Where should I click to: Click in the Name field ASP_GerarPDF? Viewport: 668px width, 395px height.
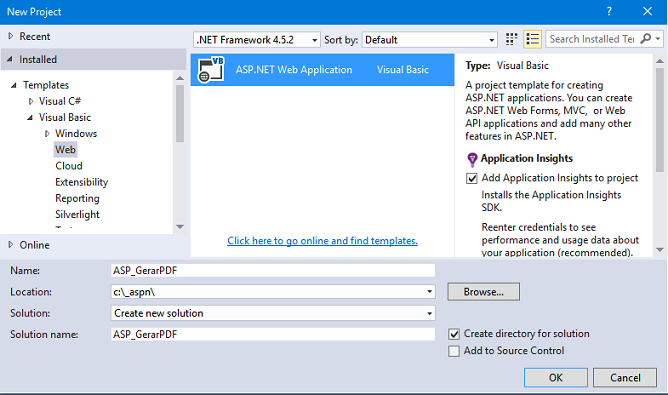(273, 271)
